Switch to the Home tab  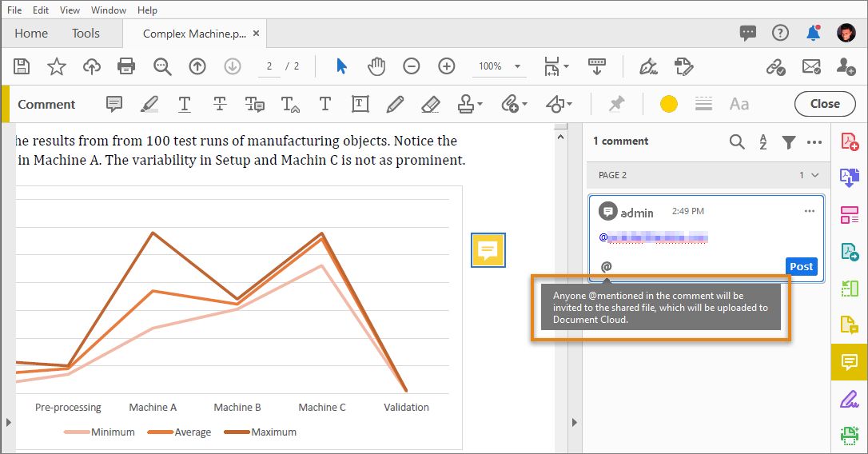click(31, 34)
